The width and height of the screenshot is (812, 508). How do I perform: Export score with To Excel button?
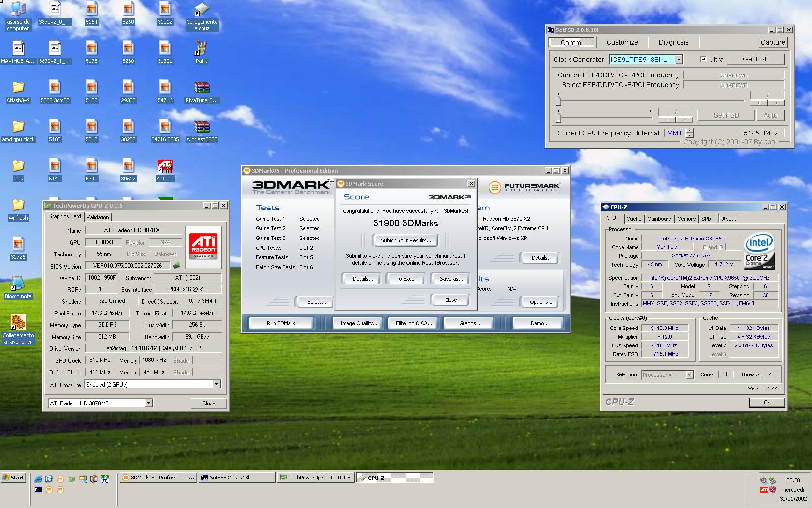pos(406,279)
